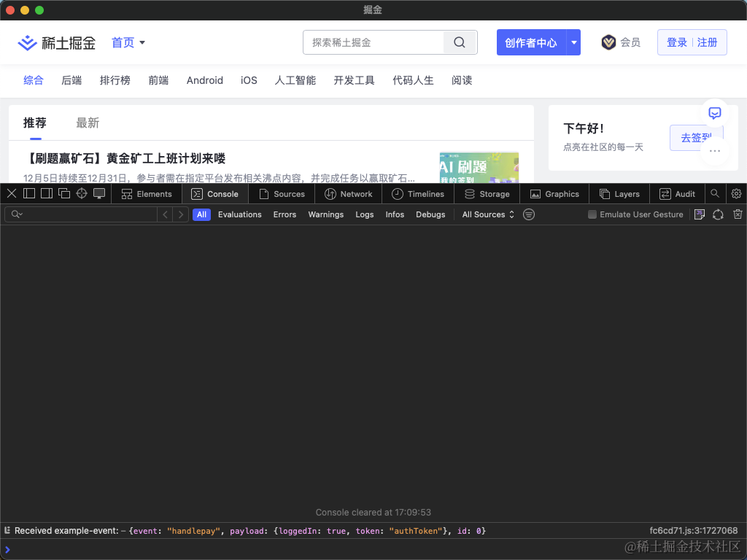Clear console with the trash icon

738,214
